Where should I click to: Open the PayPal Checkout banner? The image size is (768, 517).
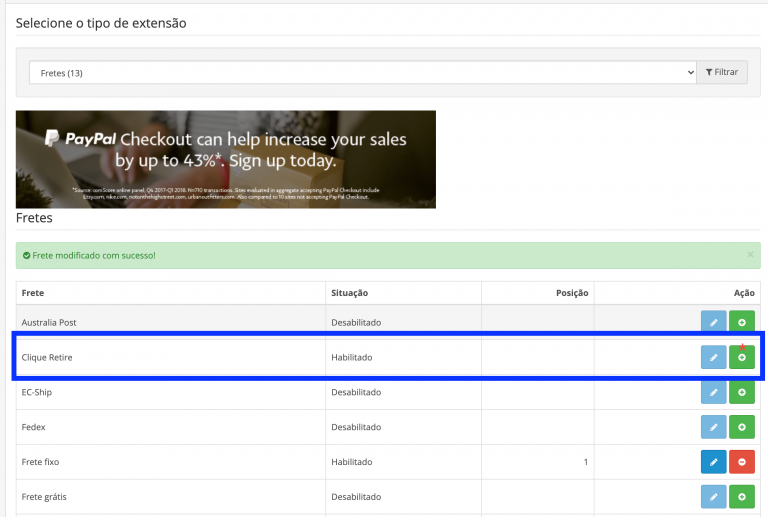(x=225, y=159)
